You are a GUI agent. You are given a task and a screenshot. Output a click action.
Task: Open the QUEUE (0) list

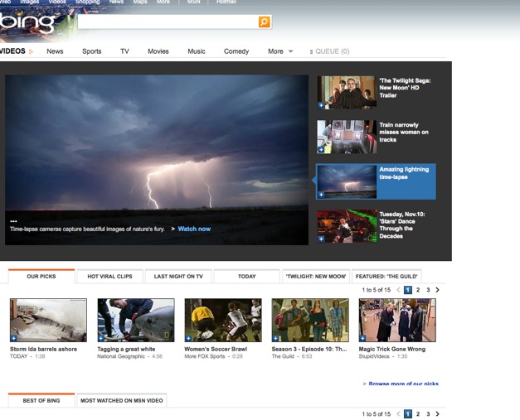[330, 51]
